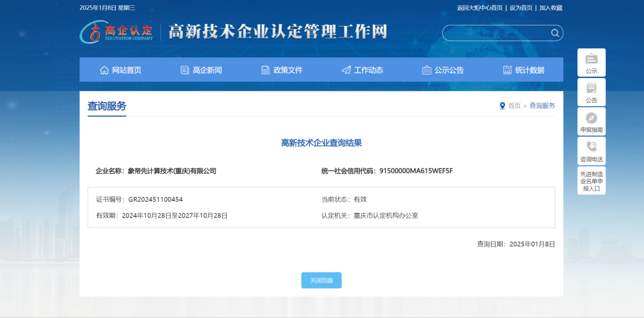Click the document icon beside 政策文件
The width and height of the screenshot is (644, 318).
click(x=266, y=70)
